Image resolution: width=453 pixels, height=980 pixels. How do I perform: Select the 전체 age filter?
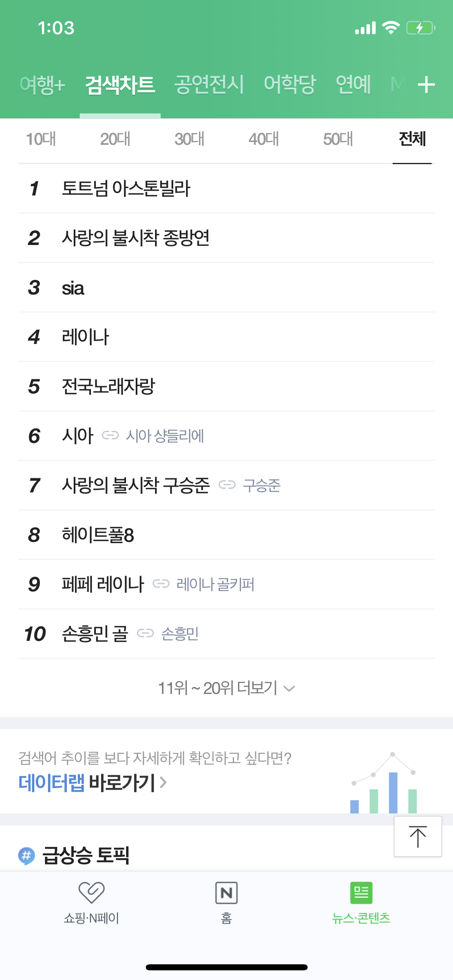[x=412, y=140]
